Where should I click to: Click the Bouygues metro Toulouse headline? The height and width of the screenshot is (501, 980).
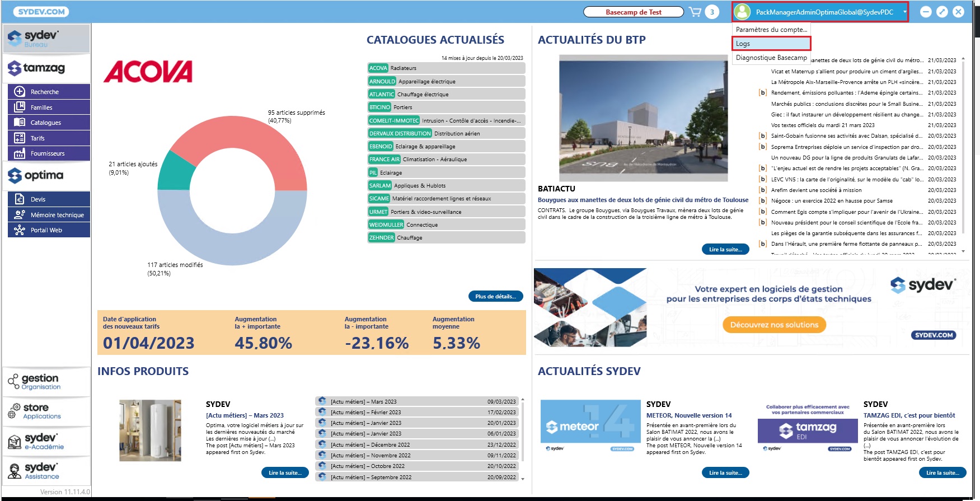tap(643, 200)
